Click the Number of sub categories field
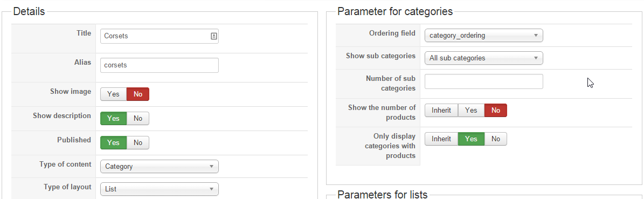644x199 pixels. pyautogui.click(x=484, y=81)
